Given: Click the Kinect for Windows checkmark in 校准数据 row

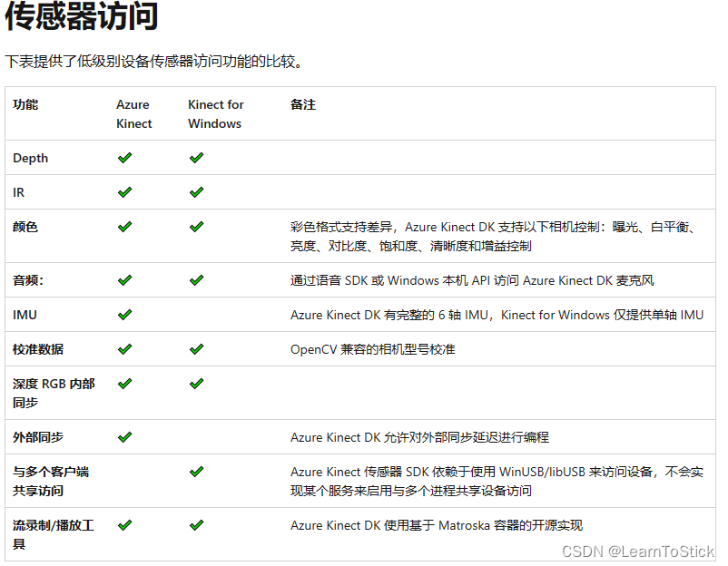Looking at the screenshot, I should click(x=196, y=349).
